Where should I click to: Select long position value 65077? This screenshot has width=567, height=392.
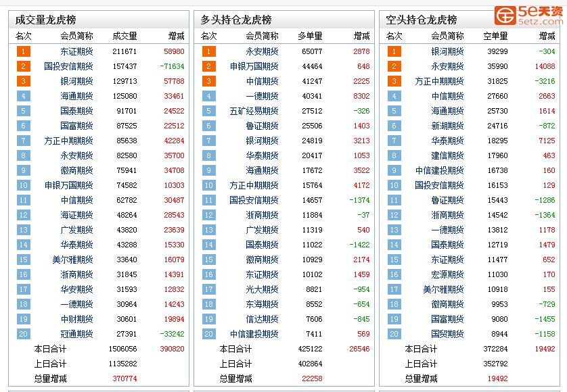pyautogui.click(x=312, y=51)
